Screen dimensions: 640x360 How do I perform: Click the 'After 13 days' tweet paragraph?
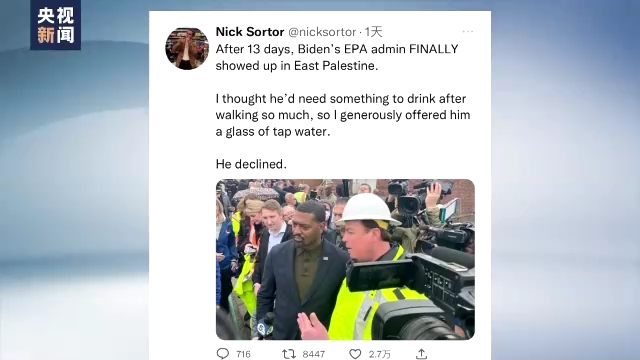pos(337,57)
